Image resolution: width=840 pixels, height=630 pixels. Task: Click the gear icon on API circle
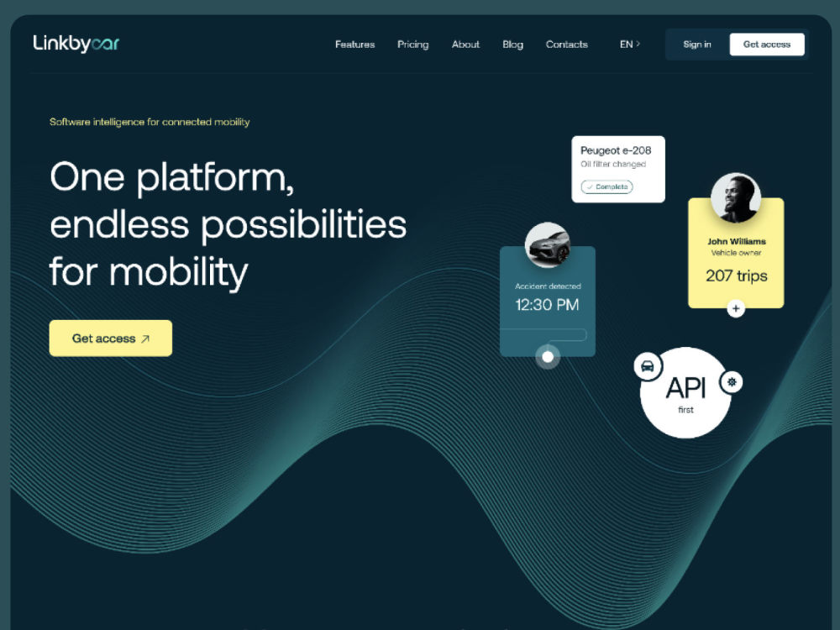(732, 382)
